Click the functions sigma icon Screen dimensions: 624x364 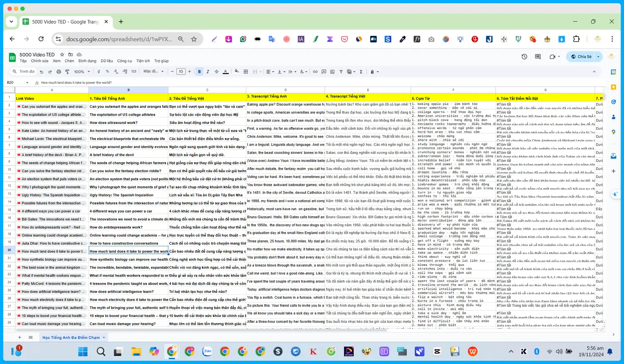361,72
